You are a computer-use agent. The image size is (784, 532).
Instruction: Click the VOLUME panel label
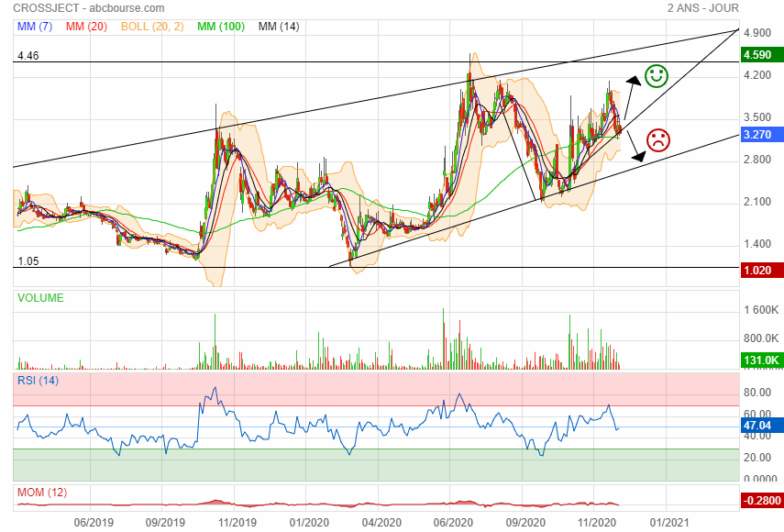[x=40, y=298]
